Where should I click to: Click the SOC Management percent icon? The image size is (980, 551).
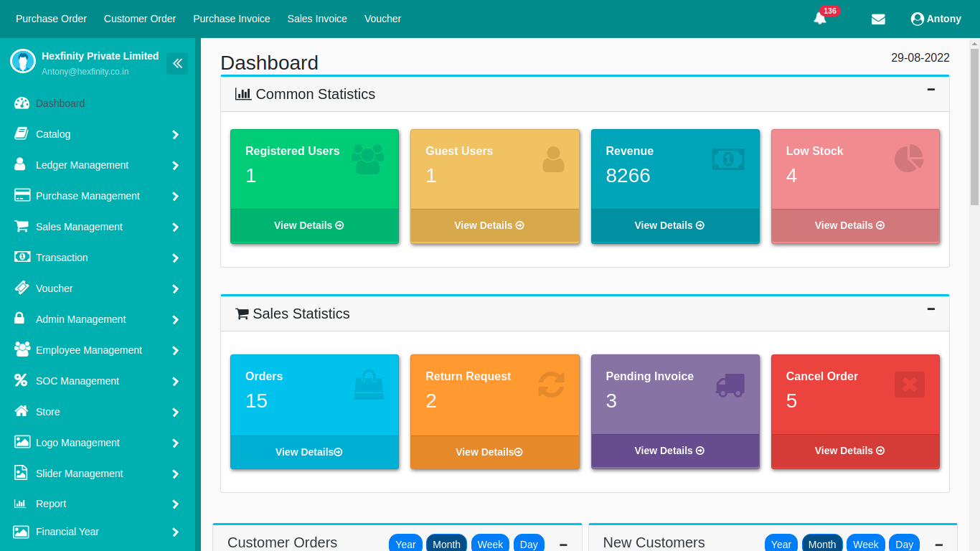click(22, 380)
